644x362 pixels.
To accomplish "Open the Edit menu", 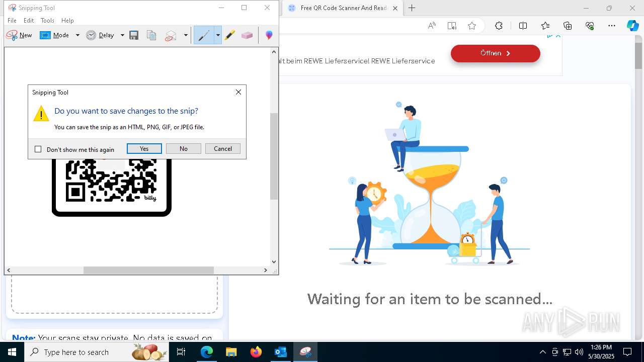I will (29, 21).
